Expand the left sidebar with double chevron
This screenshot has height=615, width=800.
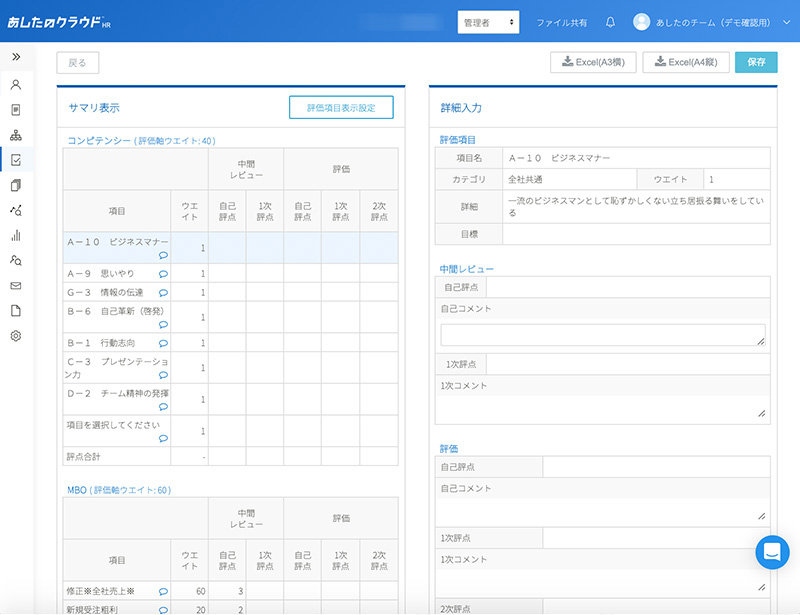click(16, 57)
